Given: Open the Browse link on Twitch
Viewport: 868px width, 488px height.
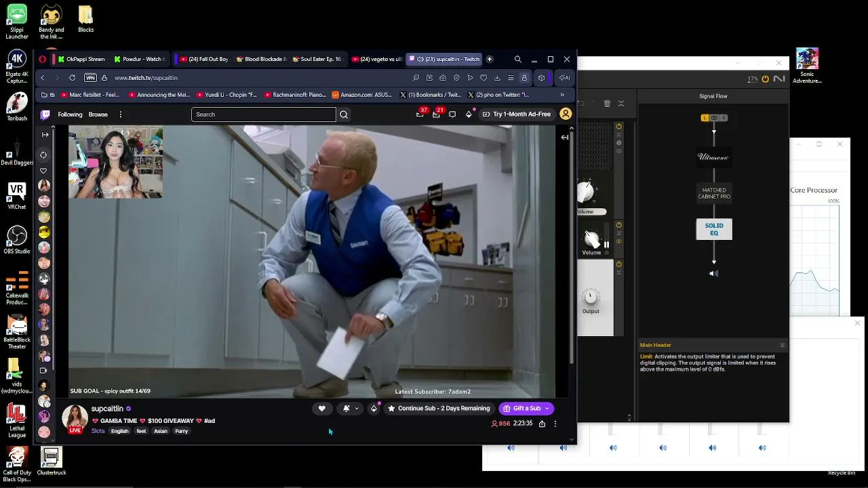Looking at the screenshot, I should point(98,115).
